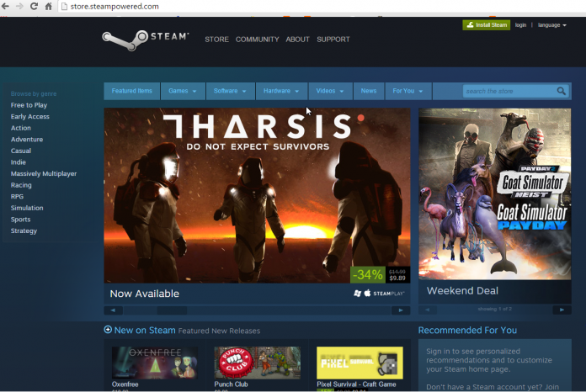Viewport: 586px width, 392px height.
Task: Reload the page with refresh icon
Action: (x=34, y=6)
